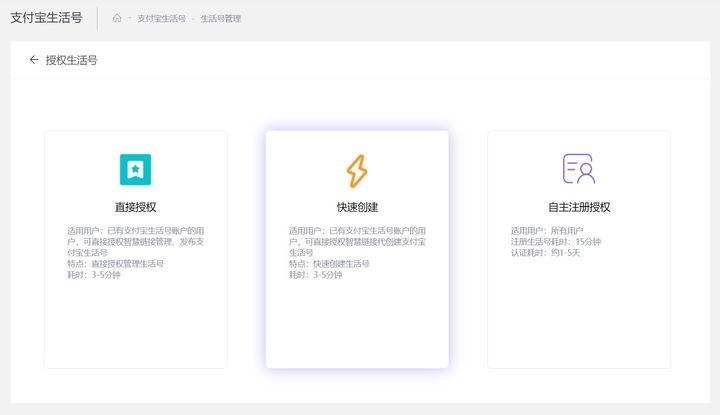Click the 适用用户：所有用户 text
The height and width of the screenshot is (415, 720).
(x=547, y=230)
